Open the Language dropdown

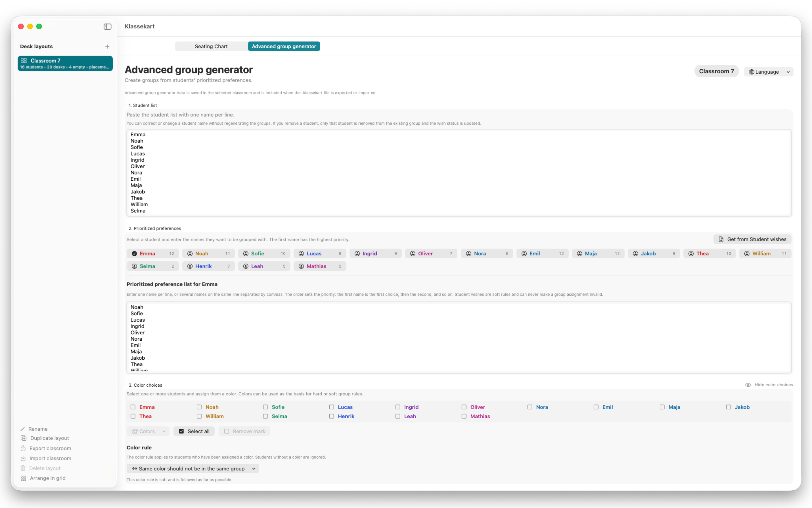pos(769,72)
